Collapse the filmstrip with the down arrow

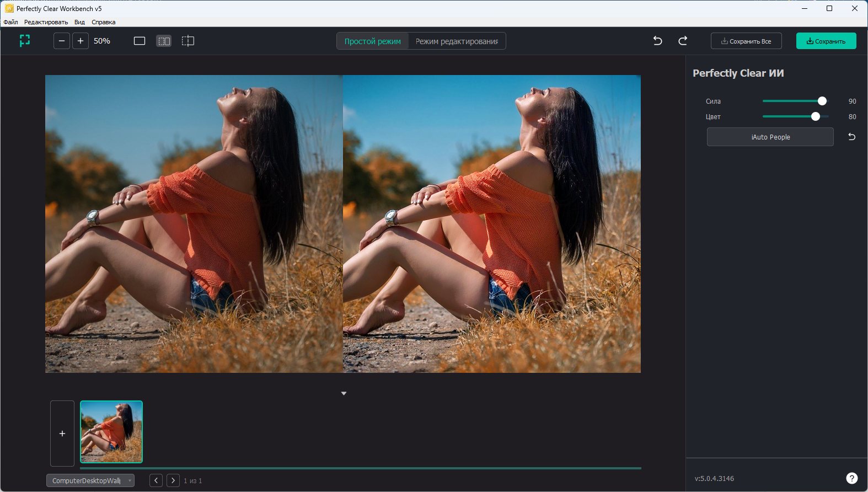point(344,393)
